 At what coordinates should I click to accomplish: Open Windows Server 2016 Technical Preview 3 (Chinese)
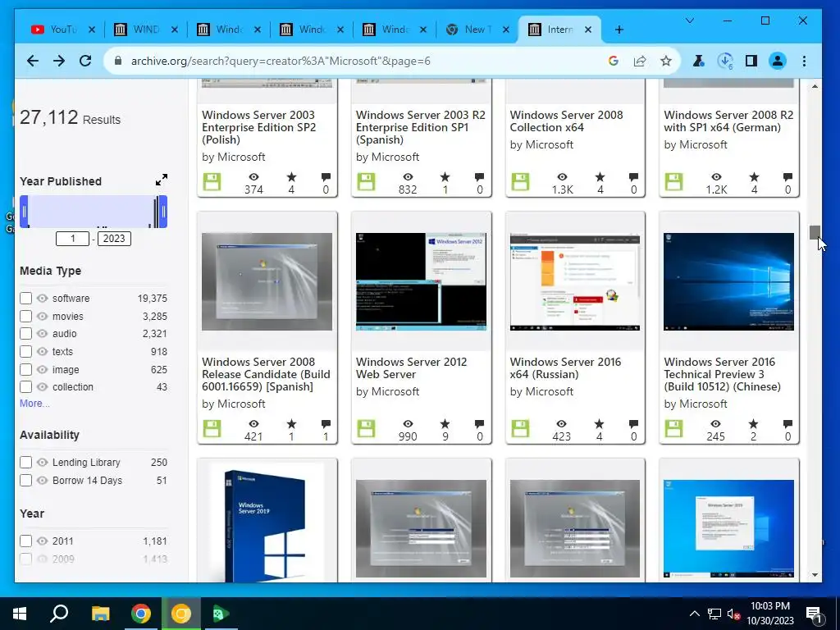pyautogui.click(x=722, y=374)
